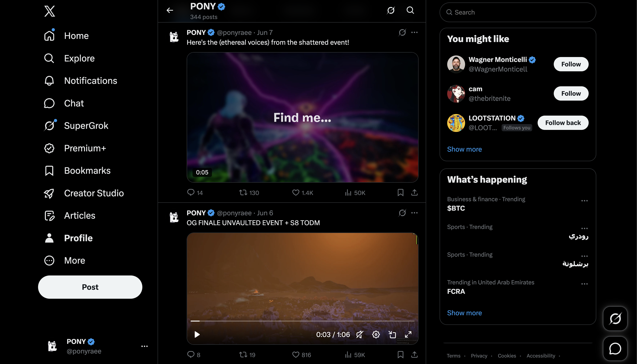Open more options for رودري trend
This screenshot has height=364, width=637.
[x=584, y=229]
